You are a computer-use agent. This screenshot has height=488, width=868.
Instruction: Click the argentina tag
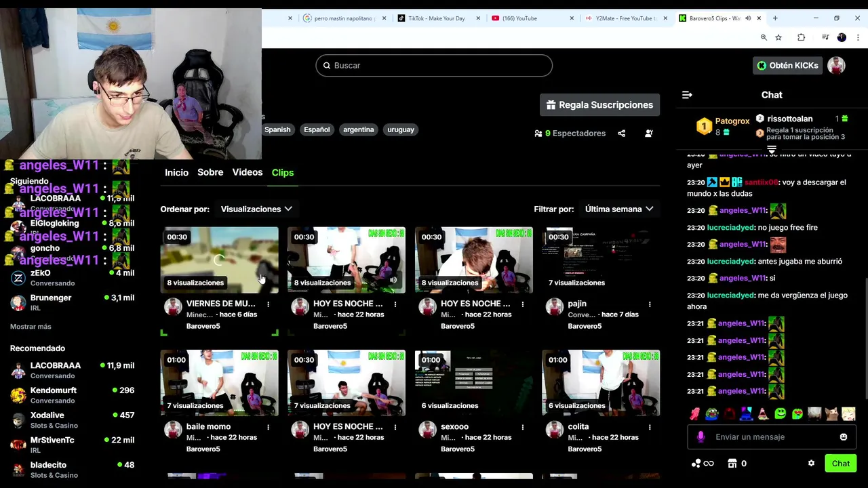click(x=359, y=129)
